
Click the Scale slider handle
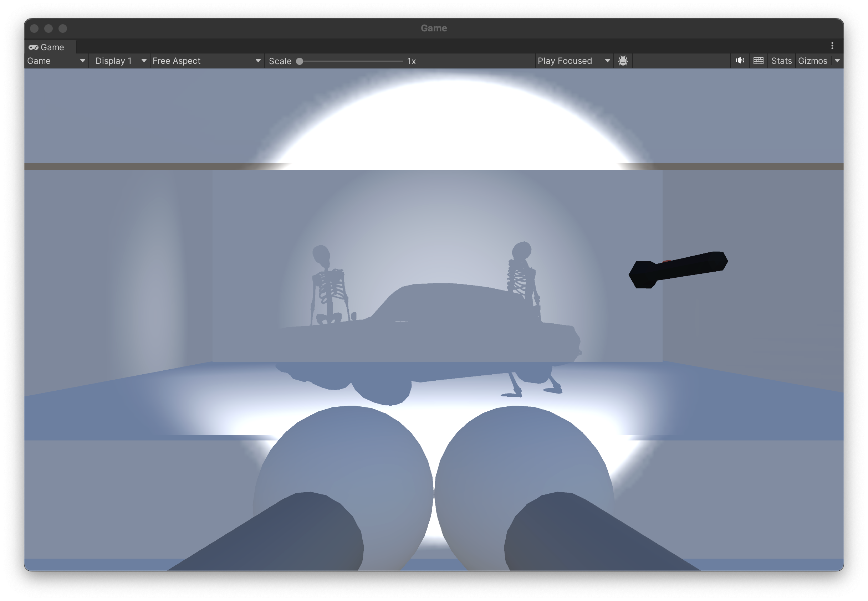300,61
